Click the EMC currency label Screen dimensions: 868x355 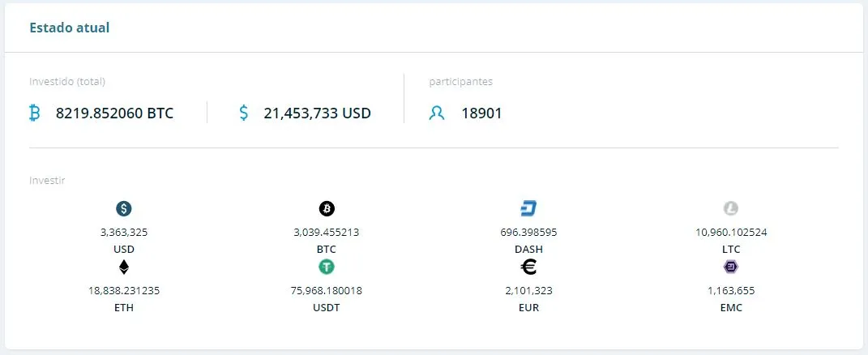pyautogui.click(x=731, y=307)
